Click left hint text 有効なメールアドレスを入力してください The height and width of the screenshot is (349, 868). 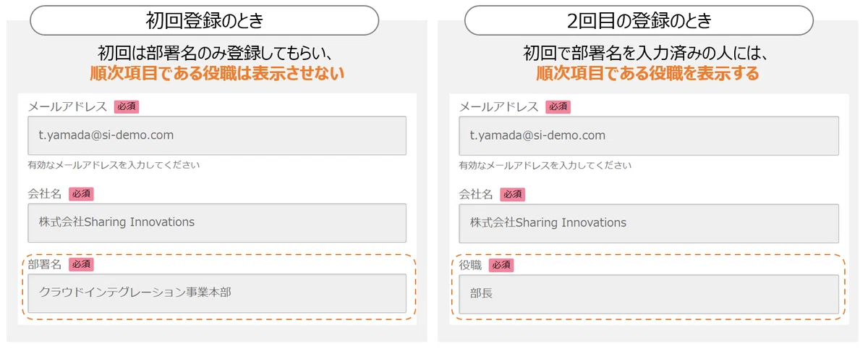point(114,165)
